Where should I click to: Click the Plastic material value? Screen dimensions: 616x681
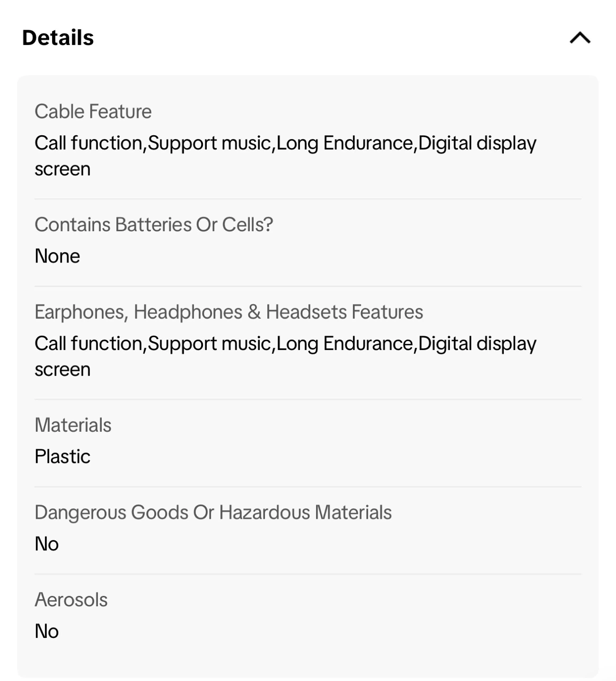(x=62, y=456)
